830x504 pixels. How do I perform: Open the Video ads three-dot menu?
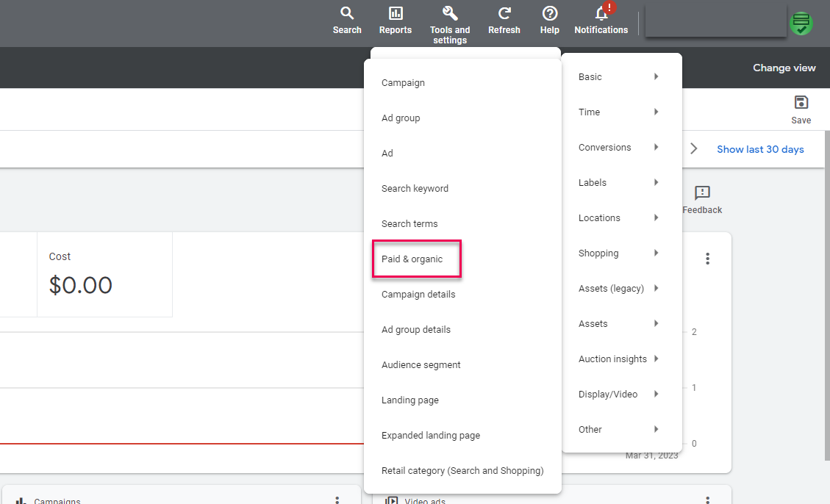click(706, 500)
